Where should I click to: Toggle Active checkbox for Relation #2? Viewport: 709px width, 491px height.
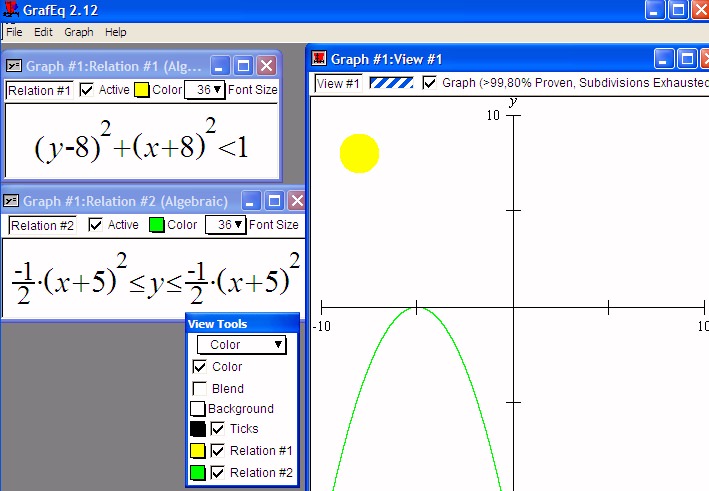95,225
